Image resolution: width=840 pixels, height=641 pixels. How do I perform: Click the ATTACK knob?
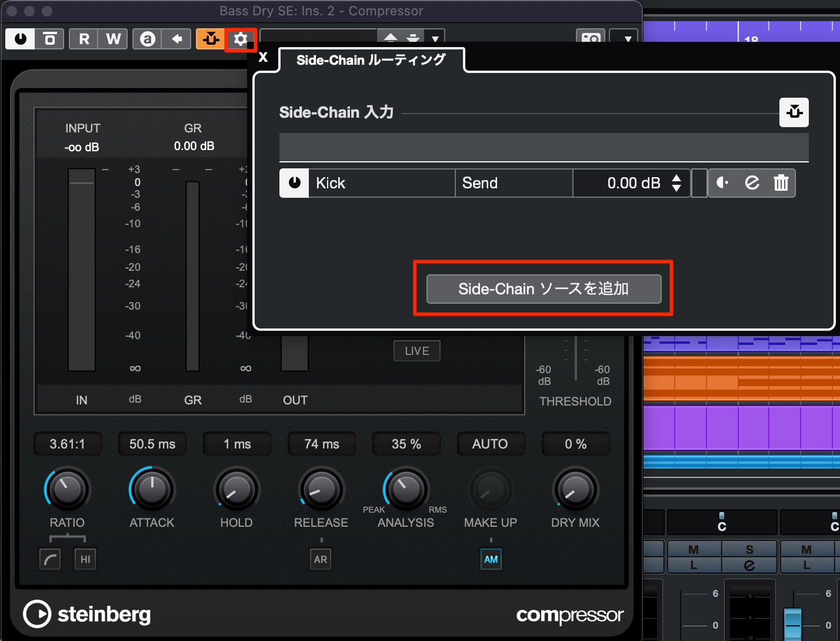[152, 489]
